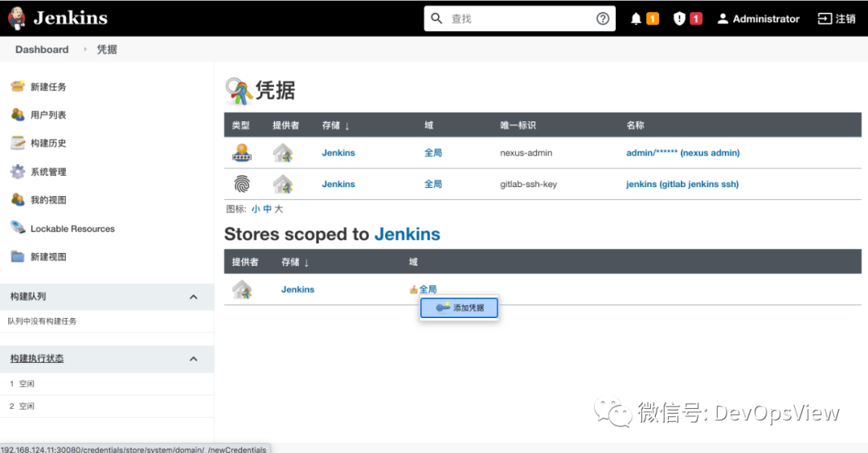Click the search magnifier icon

point(436,18)
